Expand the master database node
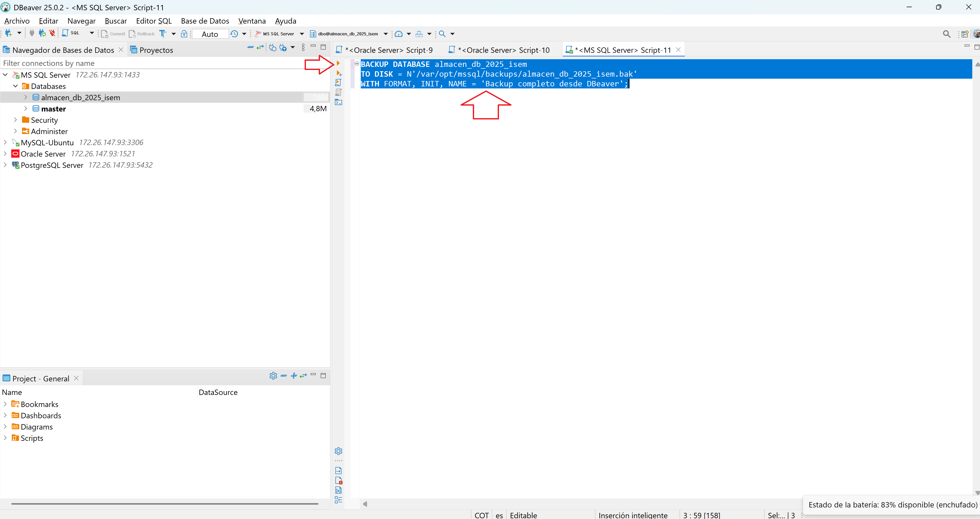This screenshot has width=980, height=519. pos(26,109)
